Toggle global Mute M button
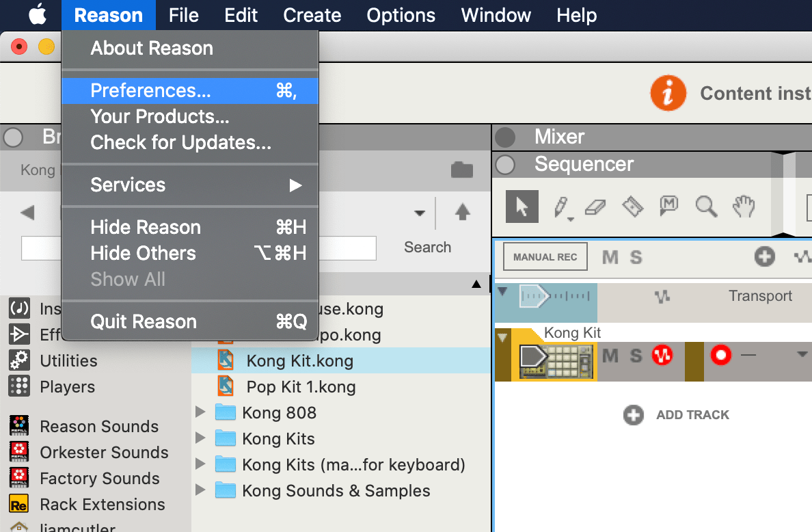The height and width of the screenshot is (532, 812). 610,257
